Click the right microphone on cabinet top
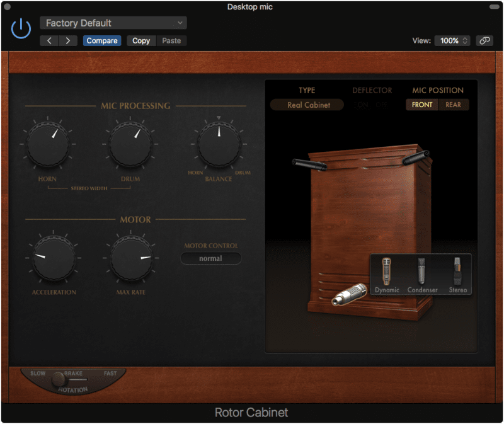 pyautogui.click(x=416, y=157)
